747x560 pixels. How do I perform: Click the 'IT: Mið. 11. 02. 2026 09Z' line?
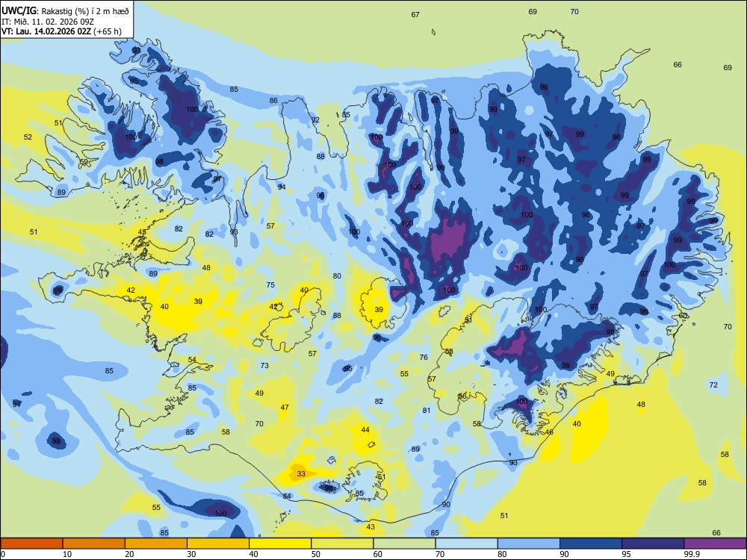click(48, 22)
